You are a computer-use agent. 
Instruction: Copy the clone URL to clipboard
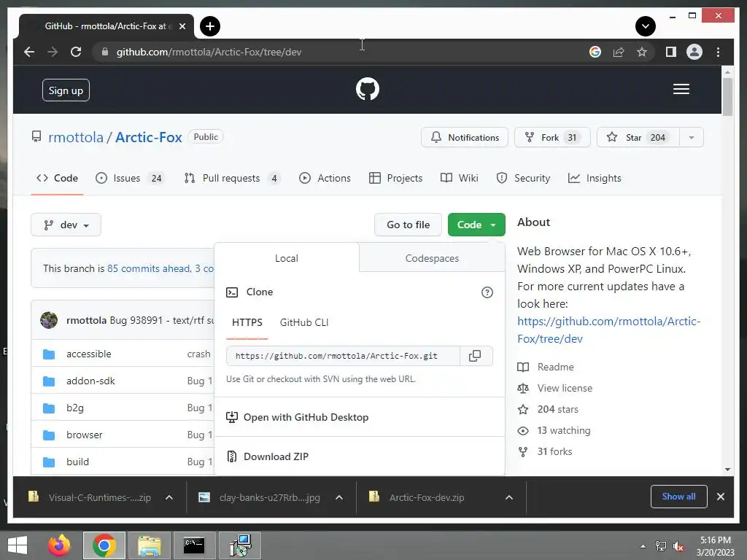475,356
